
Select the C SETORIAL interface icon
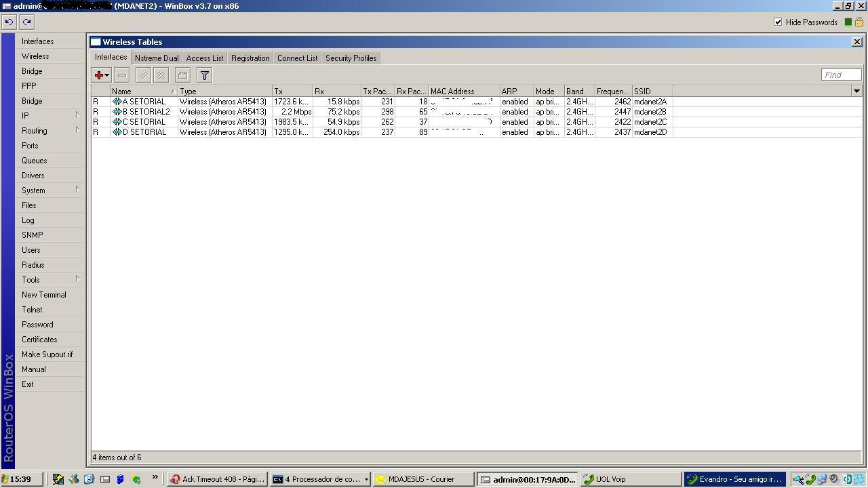[117, 122]
